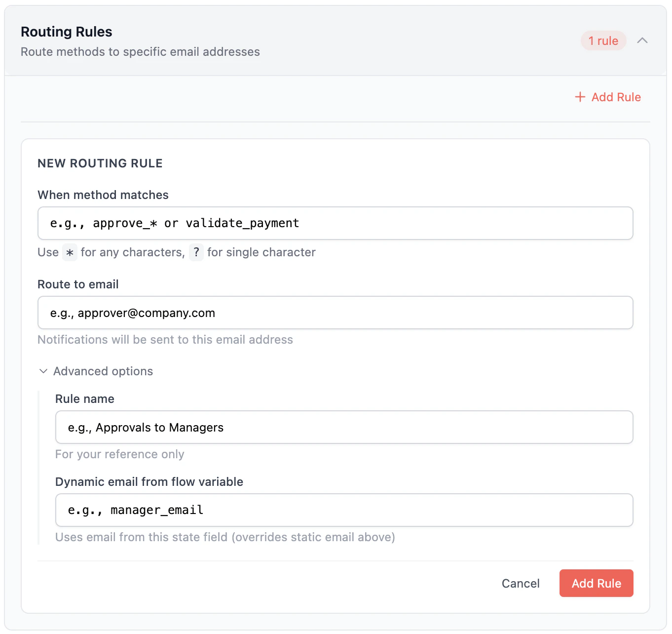The image size is (672, 634).
Task: Click the approver@company.com placeholder field
Action: (x=132, y=313)
